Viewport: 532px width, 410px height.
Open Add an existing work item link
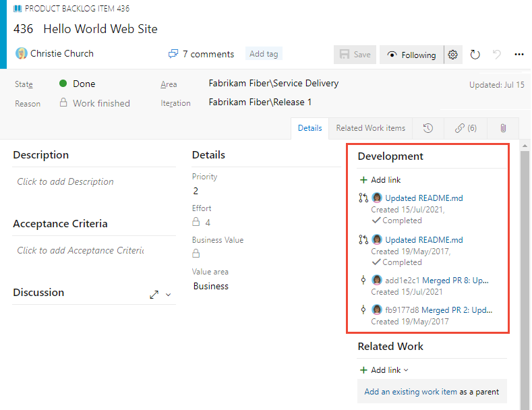click(x=411, y=392)
